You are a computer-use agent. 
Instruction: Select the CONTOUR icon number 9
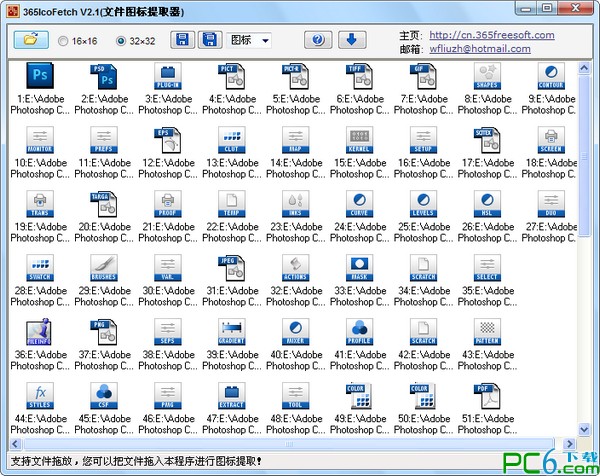pyautogui.click(x=551, y=76)
